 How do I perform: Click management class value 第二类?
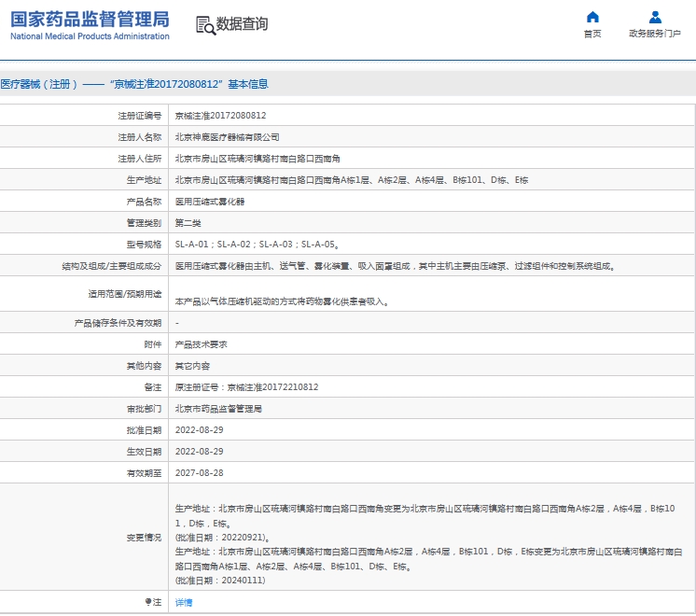[188, 223]
